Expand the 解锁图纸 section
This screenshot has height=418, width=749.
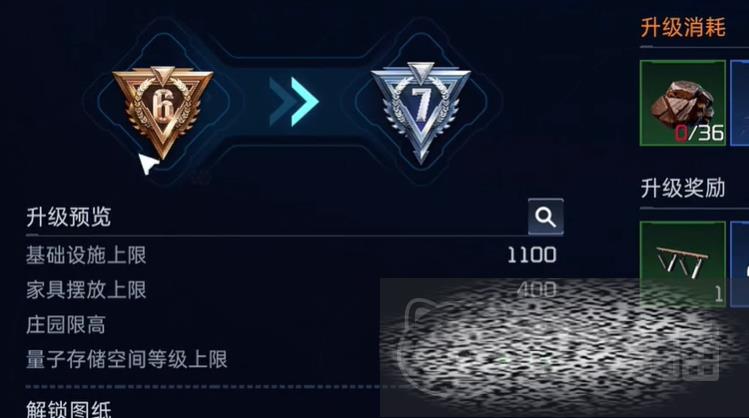[69, 410]
